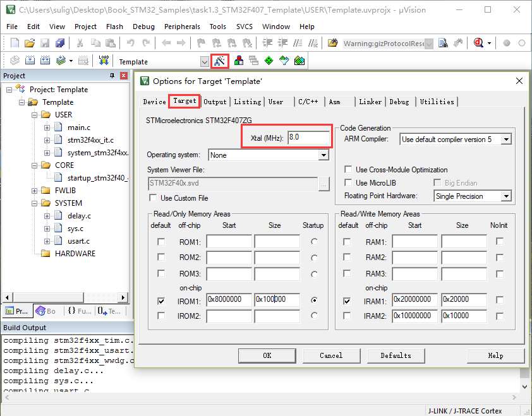Click the New file icon
Viewport: 532px width, 416px height.
(15, 43)
